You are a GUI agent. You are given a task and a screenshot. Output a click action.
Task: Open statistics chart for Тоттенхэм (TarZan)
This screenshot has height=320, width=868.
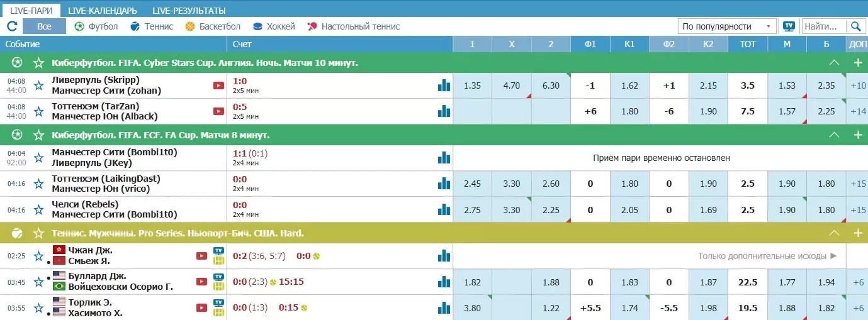pos(444,111)
